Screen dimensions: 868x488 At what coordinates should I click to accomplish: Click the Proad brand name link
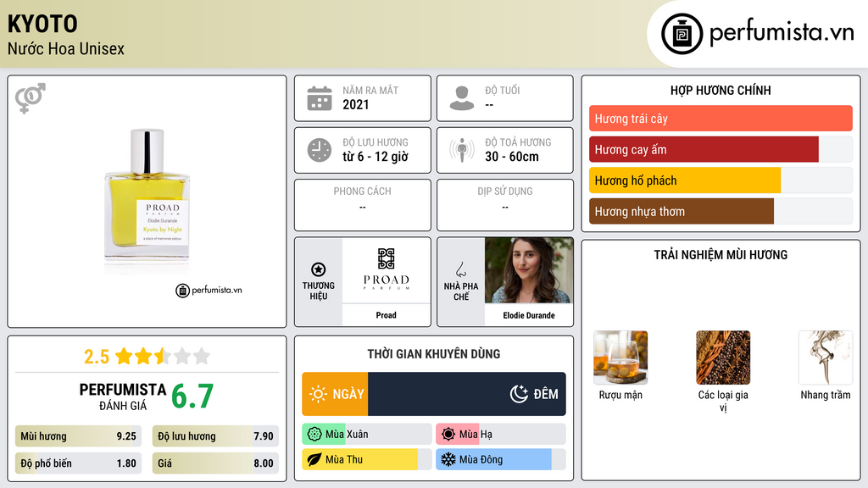pyautogui.click(x=386, y=315)
